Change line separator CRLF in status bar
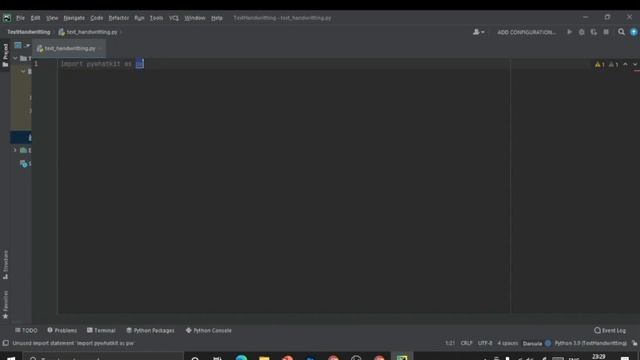The image size is (640, 360). pos(466,343)
